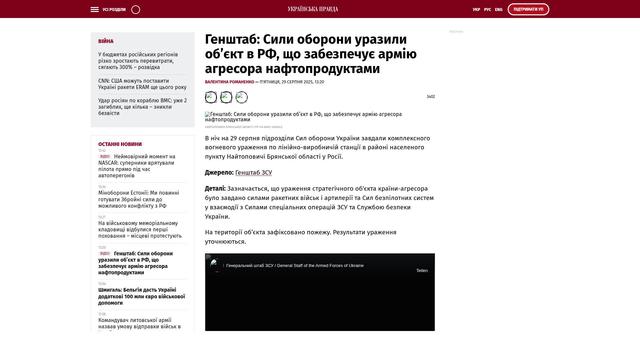Image resolution: width=640 pixels, height=360 pixels.
Task: Switch site language to УКР
Action: point(476,9)
